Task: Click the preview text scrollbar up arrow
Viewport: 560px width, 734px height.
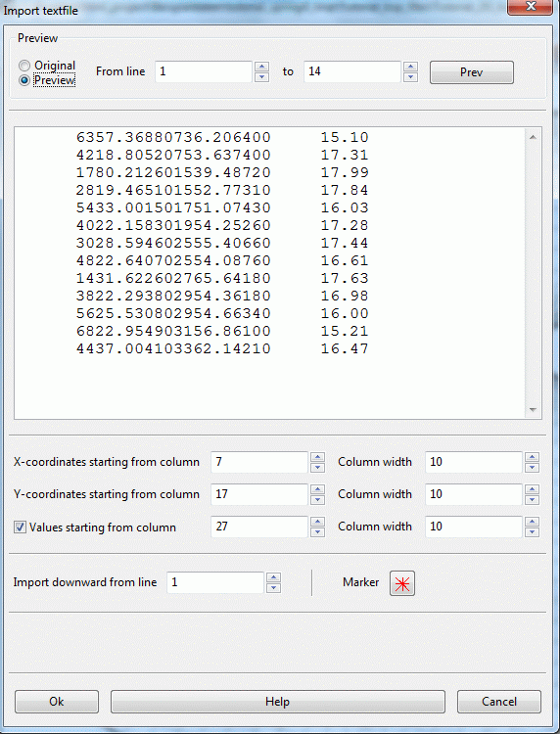Action: point(533,137)
